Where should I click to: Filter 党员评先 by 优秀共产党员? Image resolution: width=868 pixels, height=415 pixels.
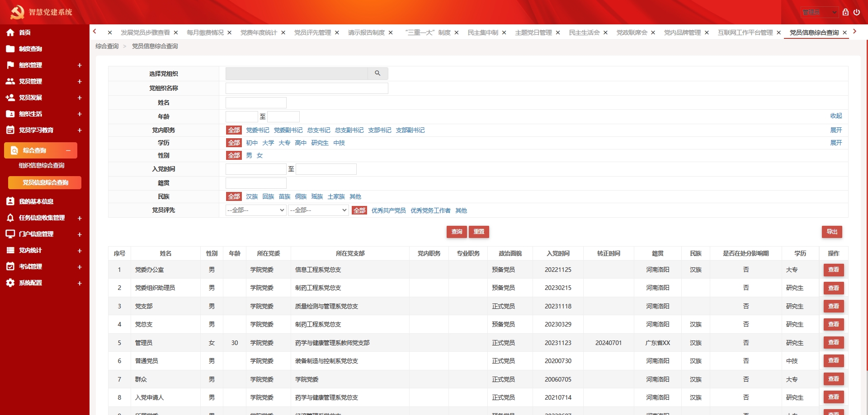click(x=389, y=210)
